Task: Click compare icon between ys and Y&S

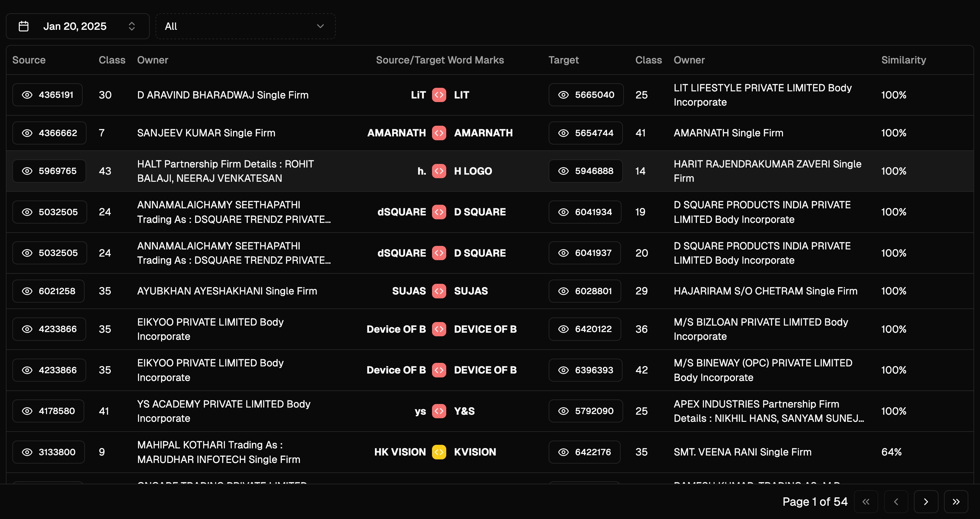Action: [x=439, y=411]
